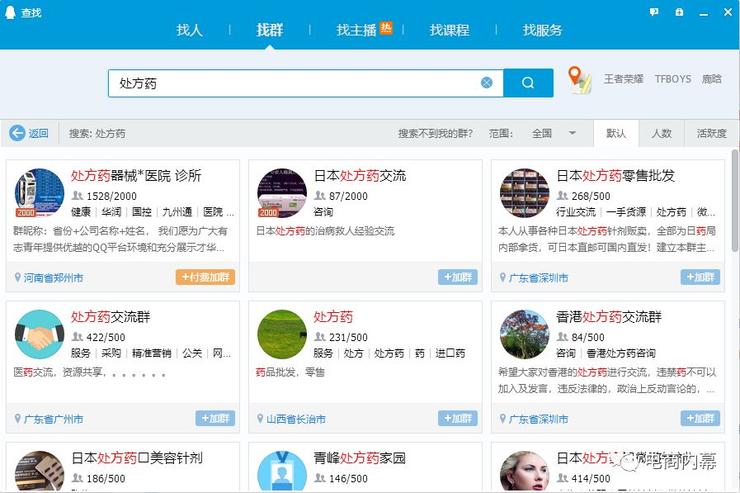Click the back arrow icon
The image size is (740, 493).
click(x=17, y=133)
